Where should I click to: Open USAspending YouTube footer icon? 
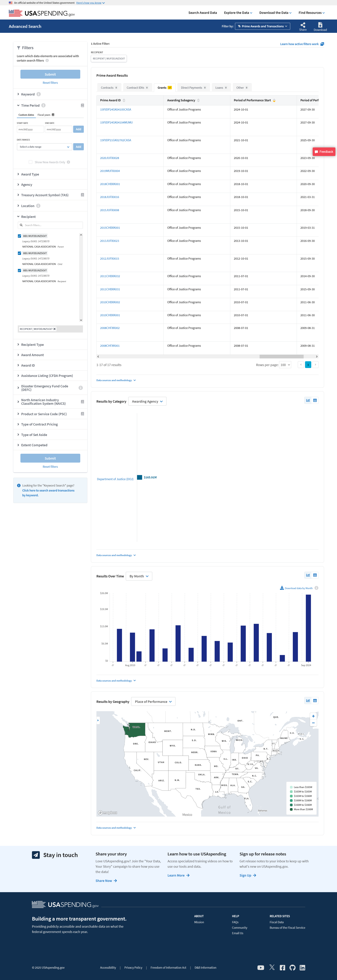tap(260, 967)
